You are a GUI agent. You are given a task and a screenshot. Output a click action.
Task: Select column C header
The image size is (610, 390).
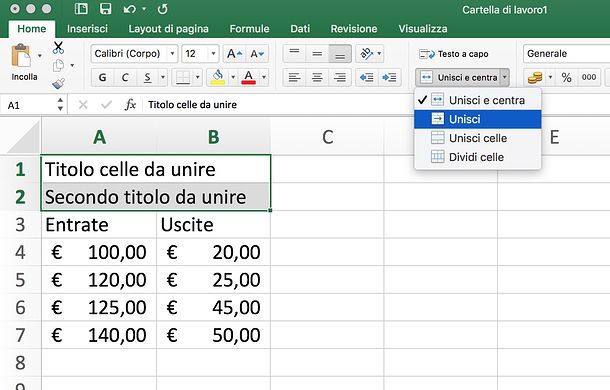coord(327,137)
